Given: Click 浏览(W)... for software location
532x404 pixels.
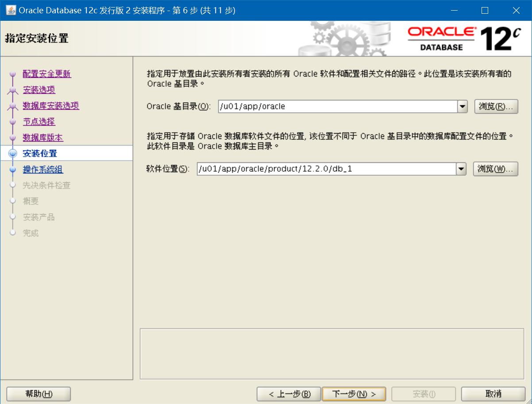Looking at the screenshot, I should pos(496,169).
